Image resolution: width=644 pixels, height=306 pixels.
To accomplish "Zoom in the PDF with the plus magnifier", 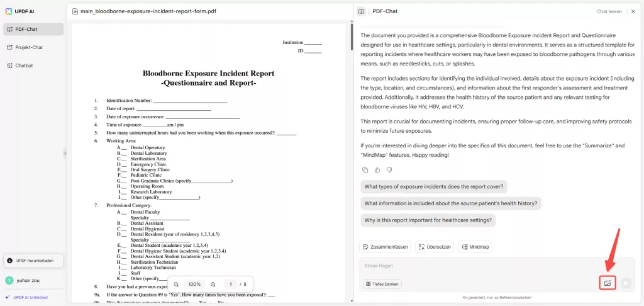I will pos(213,284).
